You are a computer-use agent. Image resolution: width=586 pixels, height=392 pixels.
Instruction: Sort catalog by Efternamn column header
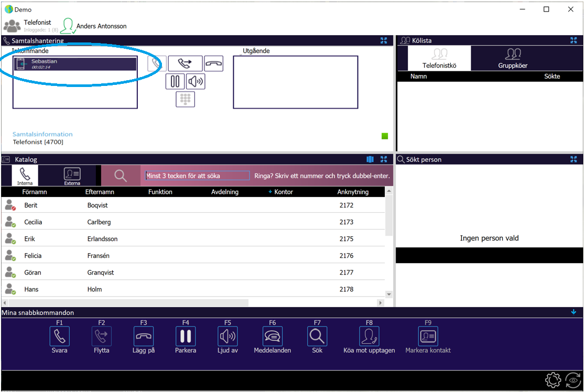[100, 192]
